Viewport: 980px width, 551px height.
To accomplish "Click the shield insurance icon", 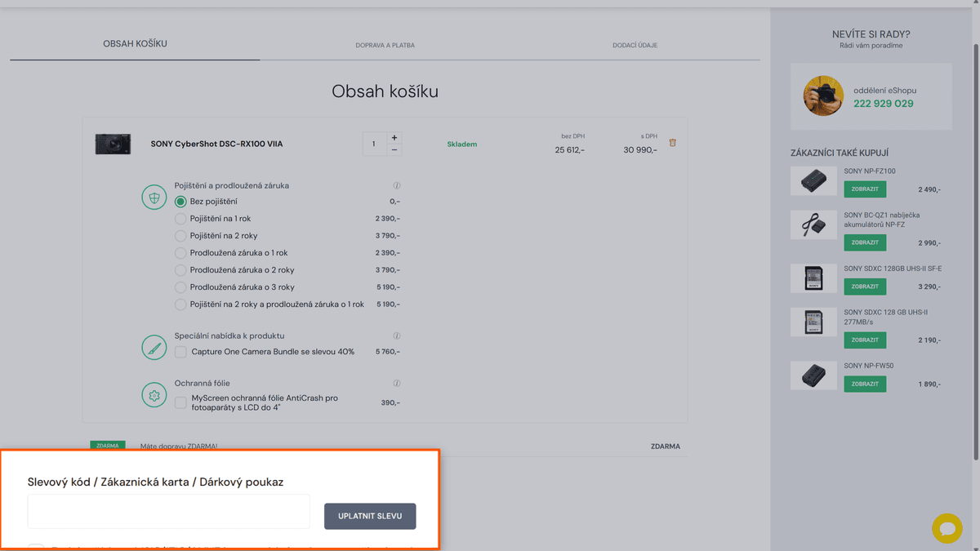I will click(x=154, y=197).
